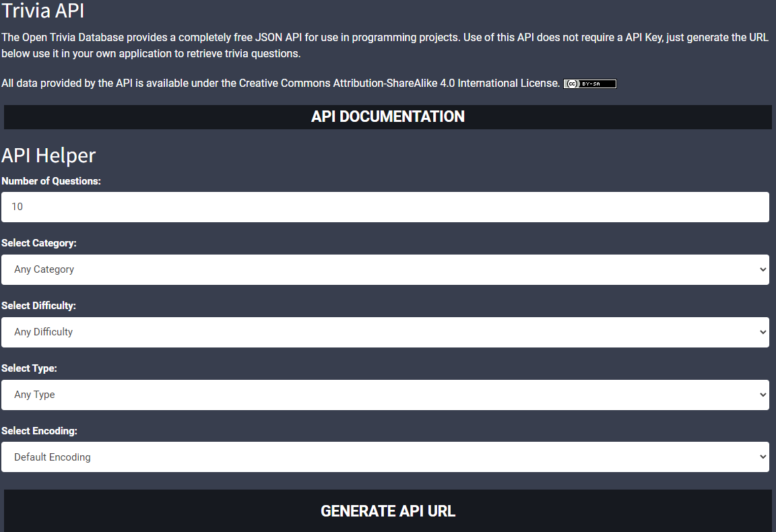Click the API DOCUMENTATION banner text
This screenshot has width=776, height=532.
(388, 117)
